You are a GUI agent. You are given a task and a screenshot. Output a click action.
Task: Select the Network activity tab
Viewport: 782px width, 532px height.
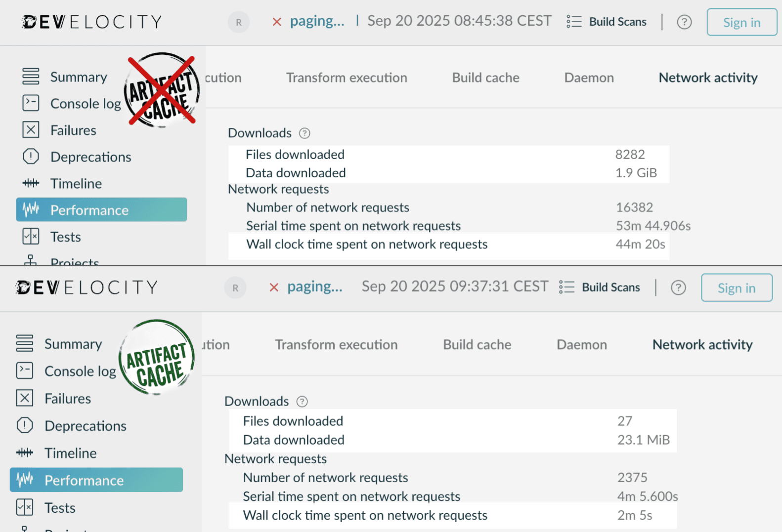708,78
